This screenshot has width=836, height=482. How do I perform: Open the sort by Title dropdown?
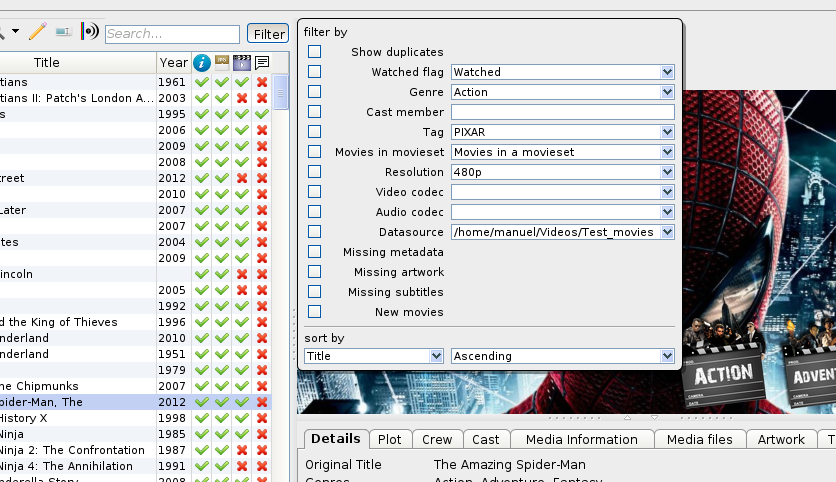(x=374, y=356)
